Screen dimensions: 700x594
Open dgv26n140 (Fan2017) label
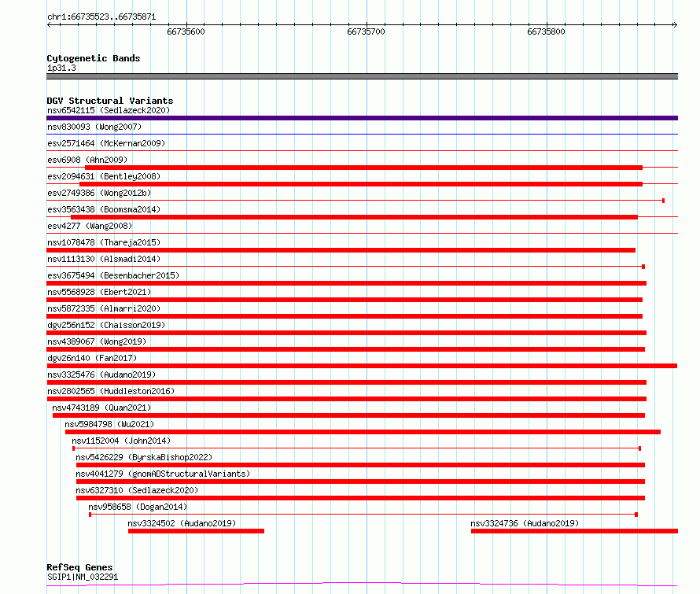[x=92, y=358]
